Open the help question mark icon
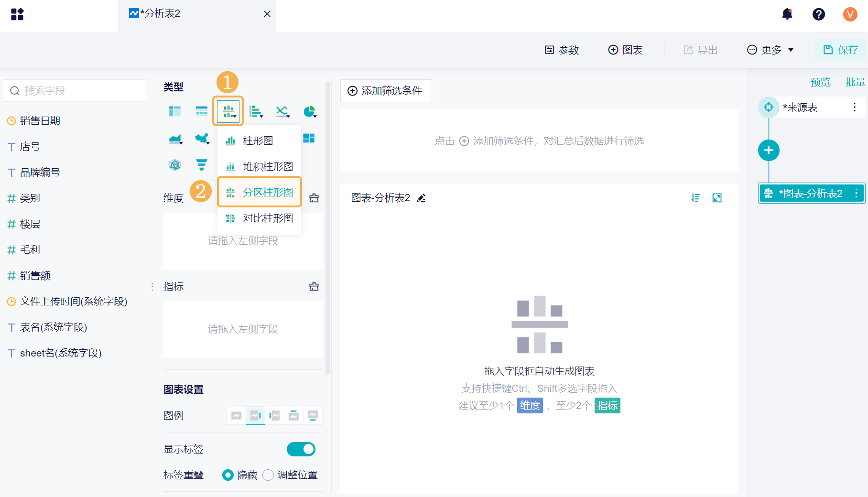This screenshot has width=868, height=497. click(x=819, y=14)
